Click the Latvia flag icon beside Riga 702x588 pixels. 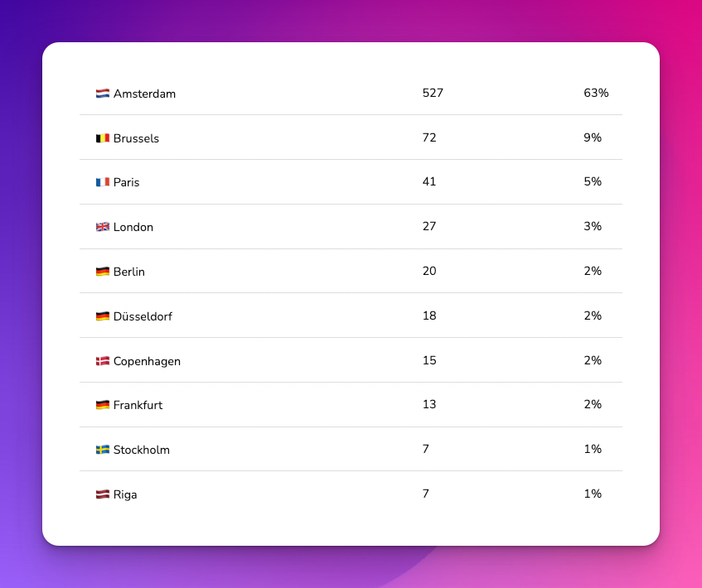click(x=103, y=494)
